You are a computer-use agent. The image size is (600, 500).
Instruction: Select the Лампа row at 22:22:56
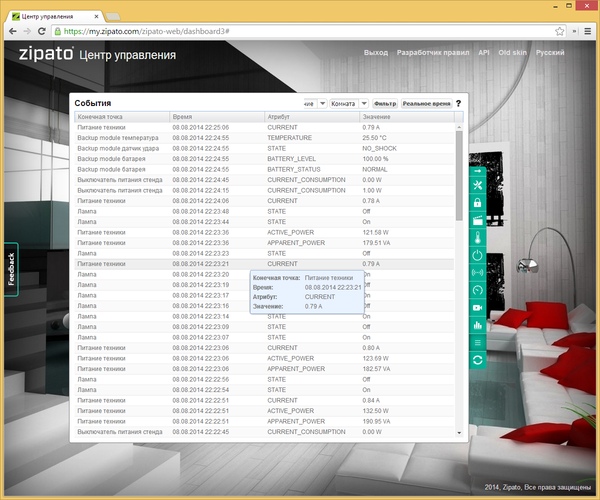pyautogui.click(x=264, y=379)
